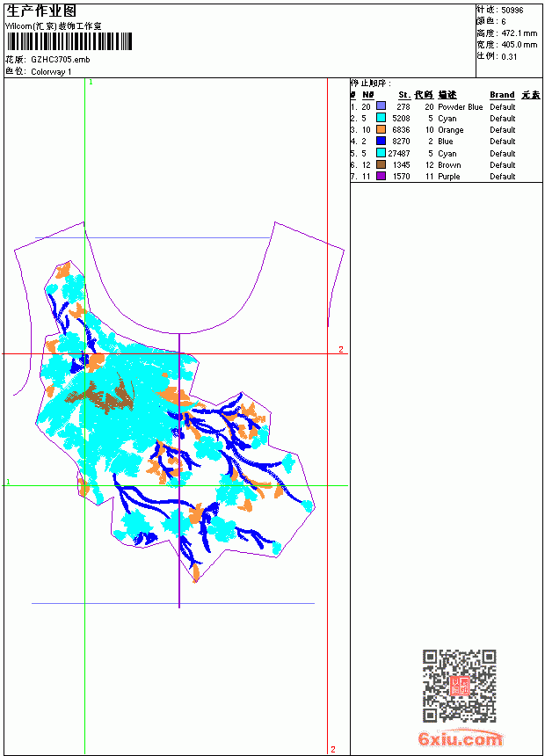Screen dimensions: 545x756
Task: Click the red marker 2 label on right
Action: [x=341, y=349]
